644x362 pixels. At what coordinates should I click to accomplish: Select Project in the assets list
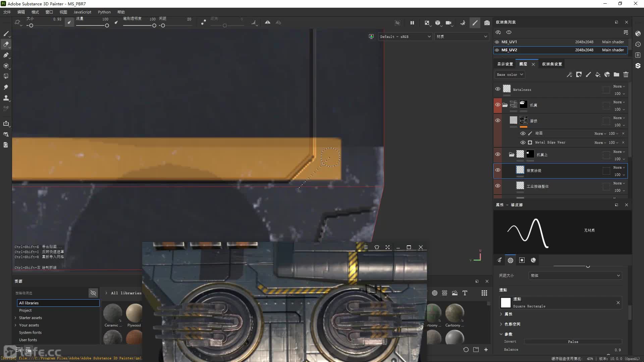click(x=25, y=310)
